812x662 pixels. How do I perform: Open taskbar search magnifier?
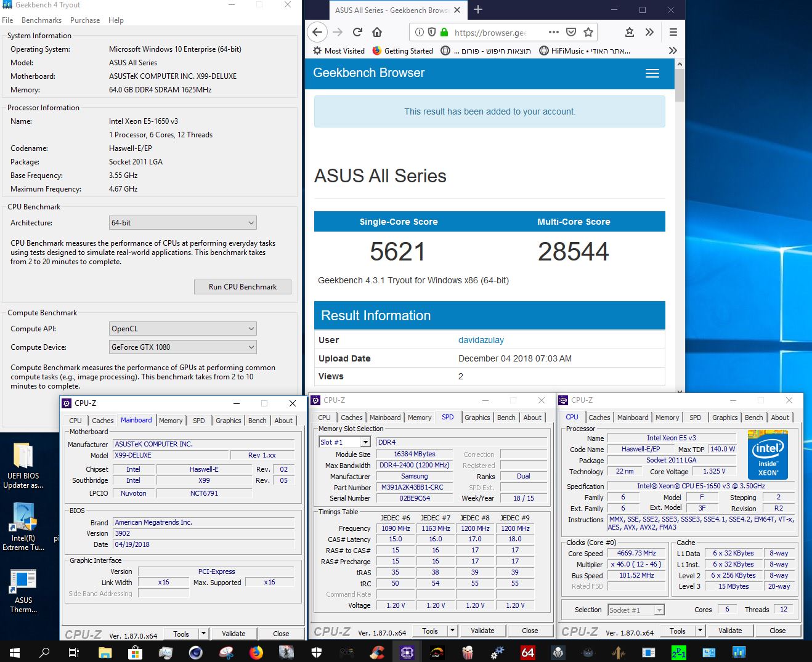(44, 652)
